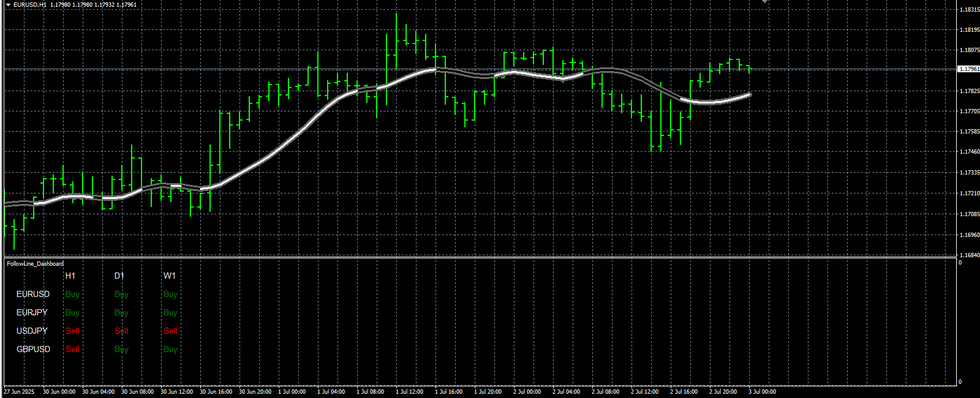The width and height of the screenshot is (980, 398).
Task: Click the USDJPY row label in dashboard
Action: tap(32, 331)
